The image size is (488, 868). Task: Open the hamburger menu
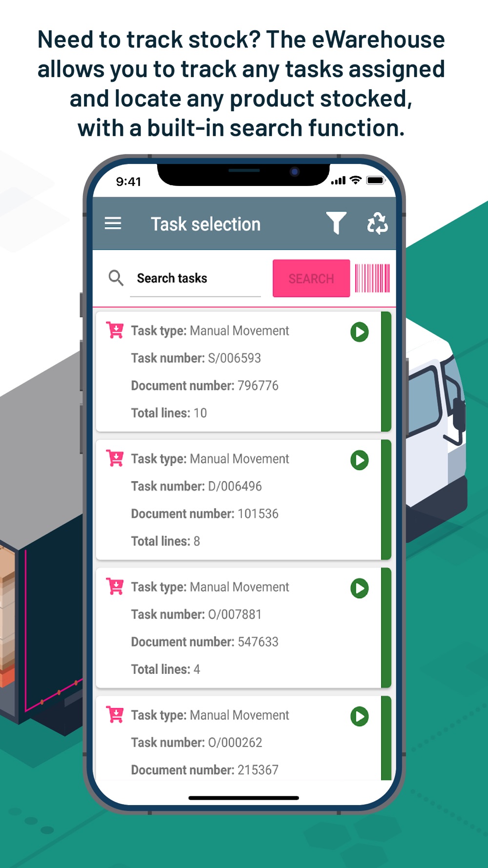(113, 224)
